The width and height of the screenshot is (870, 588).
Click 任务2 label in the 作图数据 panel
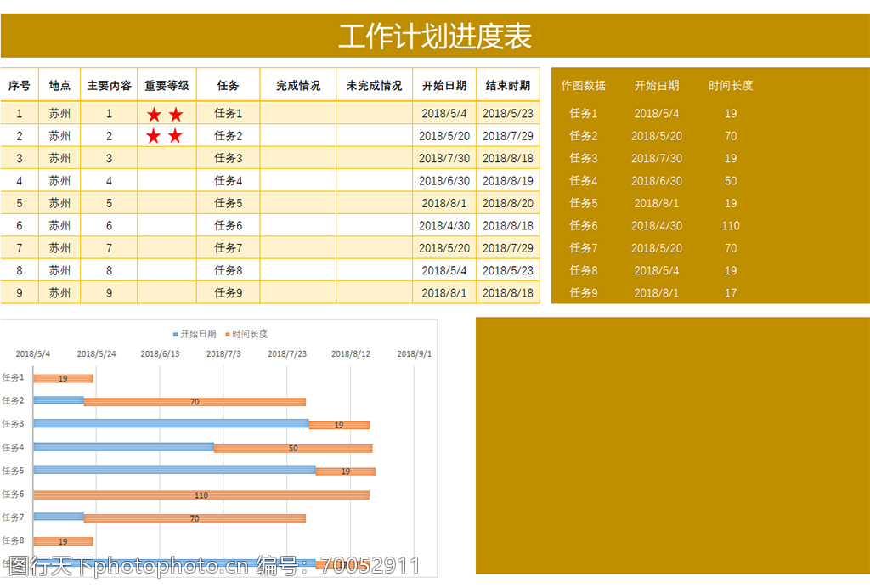583,136
